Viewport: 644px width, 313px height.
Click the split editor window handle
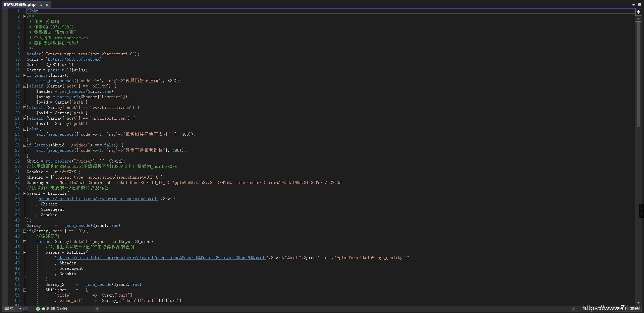[638, 12]
